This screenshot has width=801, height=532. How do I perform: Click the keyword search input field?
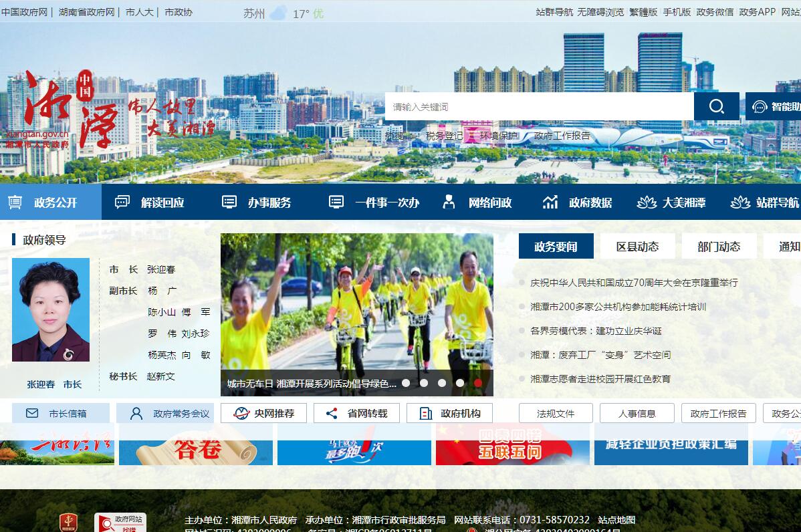pos(538,107)
